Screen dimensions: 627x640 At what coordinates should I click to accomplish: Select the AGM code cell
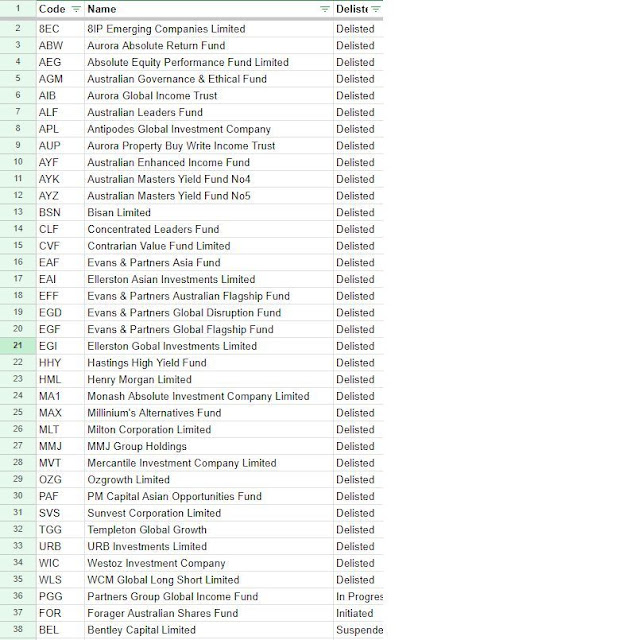(x=60, y=79)
